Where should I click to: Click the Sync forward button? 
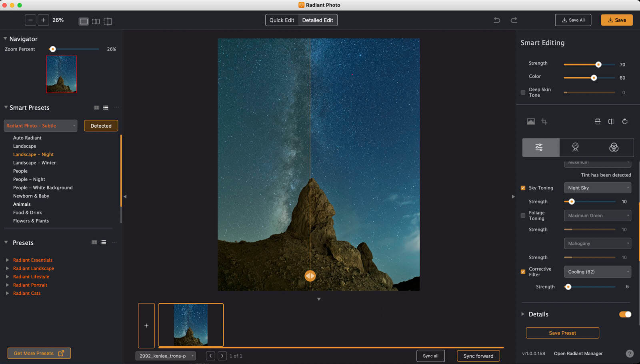[x=478, y=356]
